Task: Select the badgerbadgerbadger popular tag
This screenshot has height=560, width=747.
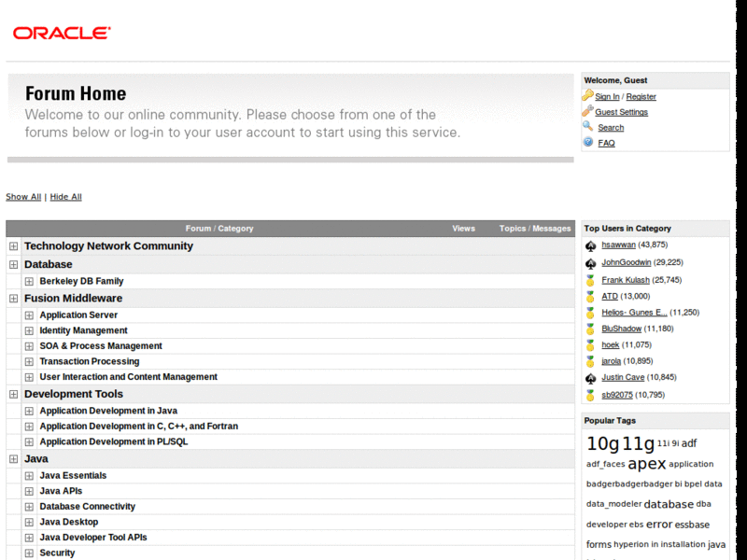Action: click(629, 483)
